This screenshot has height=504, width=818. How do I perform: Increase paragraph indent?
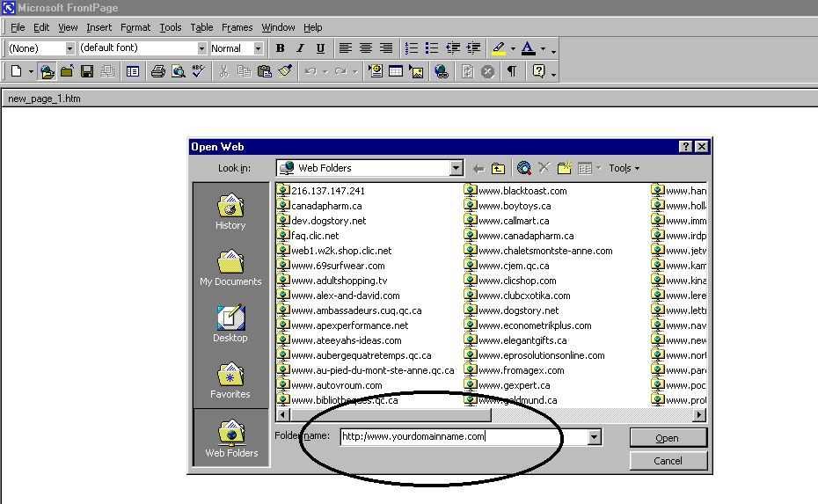(474, 48)
